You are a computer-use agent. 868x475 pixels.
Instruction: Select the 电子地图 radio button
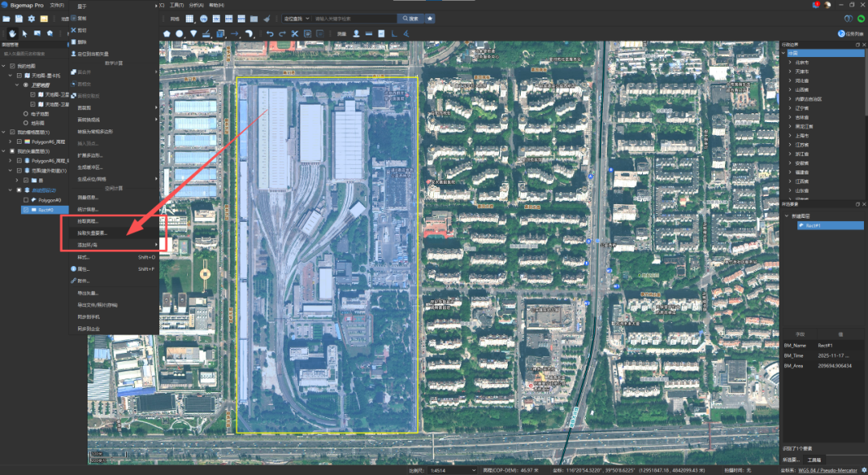[x=26, y=113]
